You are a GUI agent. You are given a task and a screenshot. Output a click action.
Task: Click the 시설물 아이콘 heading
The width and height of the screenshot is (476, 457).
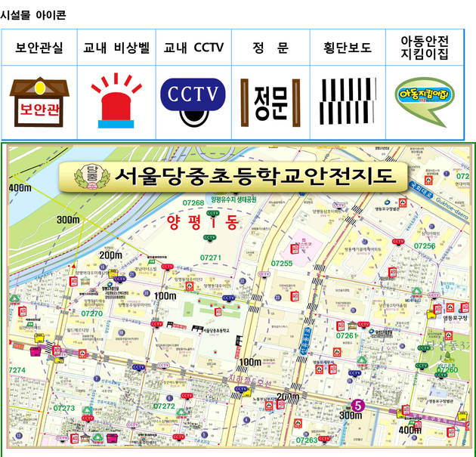32,15
